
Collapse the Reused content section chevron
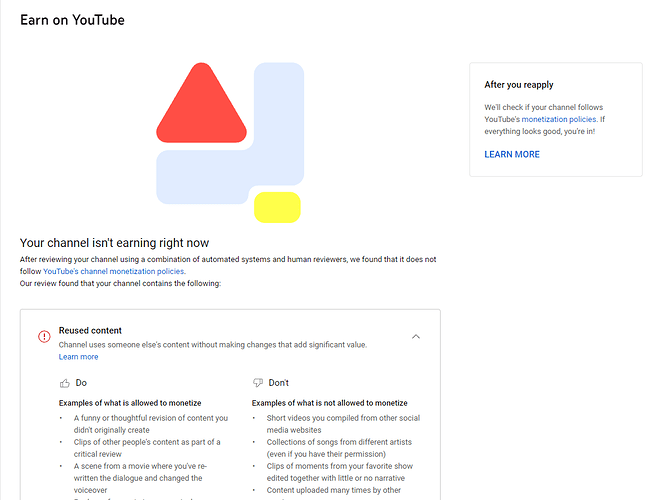(416, 337)
